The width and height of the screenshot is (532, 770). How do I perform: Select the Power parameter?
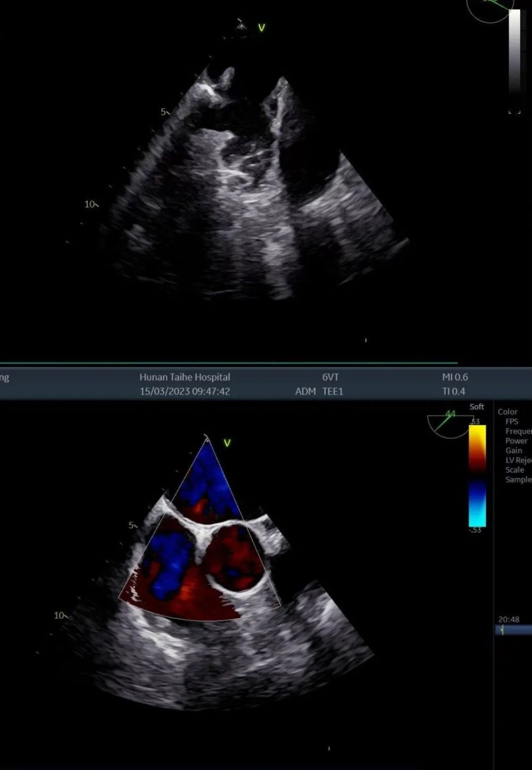(516, 441)
